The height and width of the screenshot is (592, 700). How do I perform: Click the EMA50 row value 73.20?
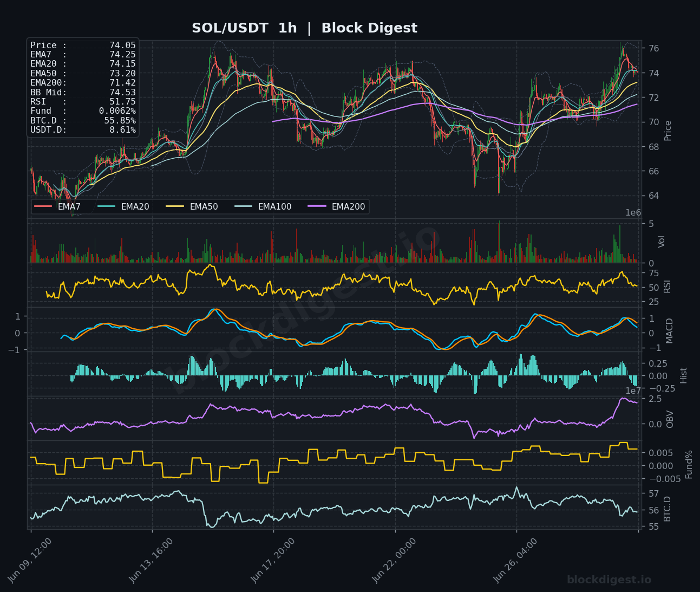[122, 74]
